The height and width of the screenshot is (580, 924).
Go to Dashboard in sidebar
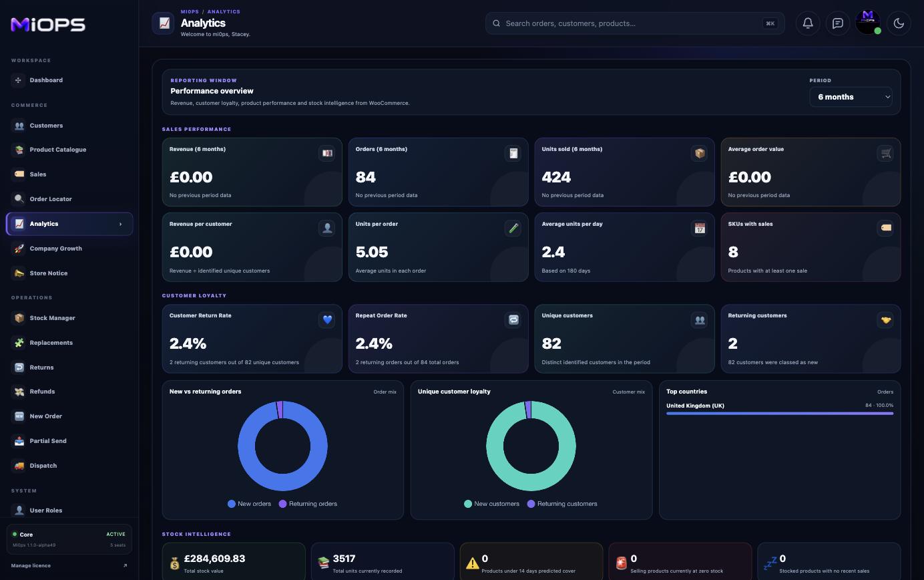tap(69, 80)
